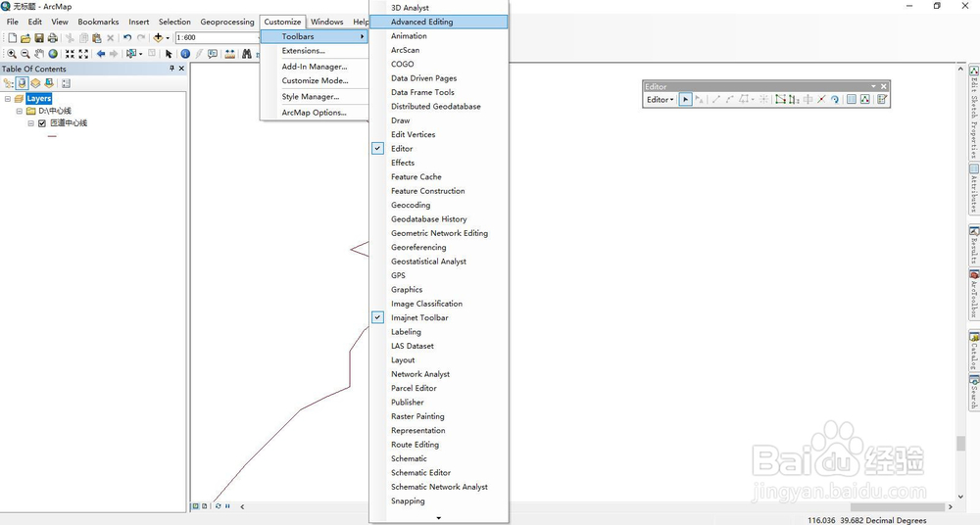Select the Edit Tool arrow in the Editor toolbar
The height and width of the screenshot is (525, 980).
pyautogui.click(x=686, y=99)
